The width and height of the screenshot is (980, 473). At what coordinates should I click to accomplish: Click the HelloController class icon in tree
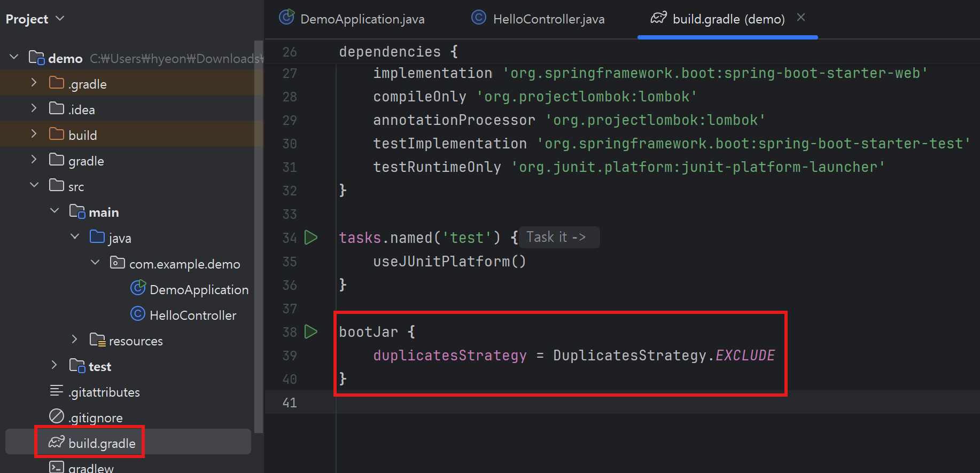click(138, 314)
